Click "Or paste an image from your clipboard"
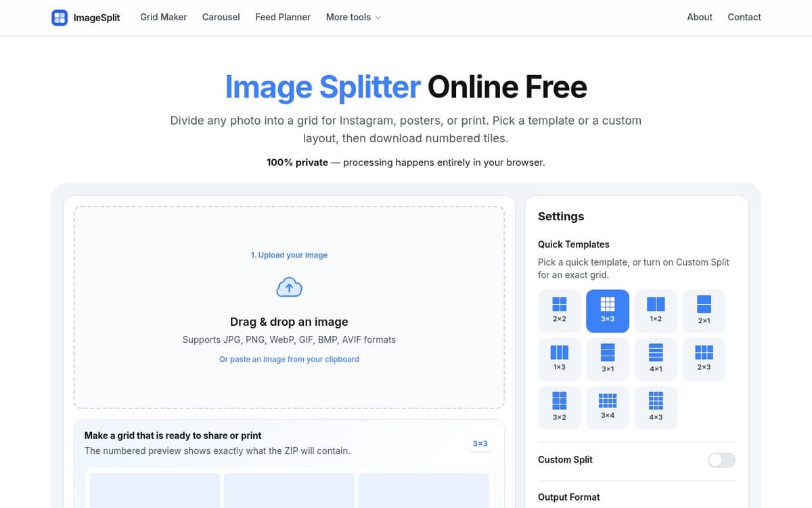 pos(289,359)
